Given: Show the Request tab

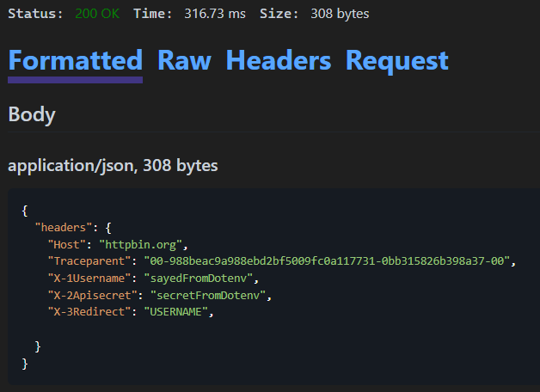Looking at the screenshot, I should coord(396,60).
